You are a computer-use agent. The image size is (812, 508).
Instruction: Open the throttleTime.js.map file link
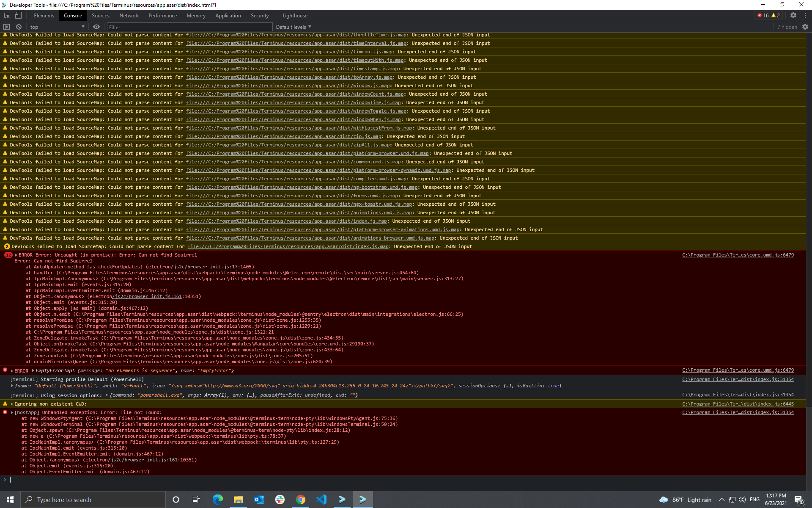tap(296, 35)
